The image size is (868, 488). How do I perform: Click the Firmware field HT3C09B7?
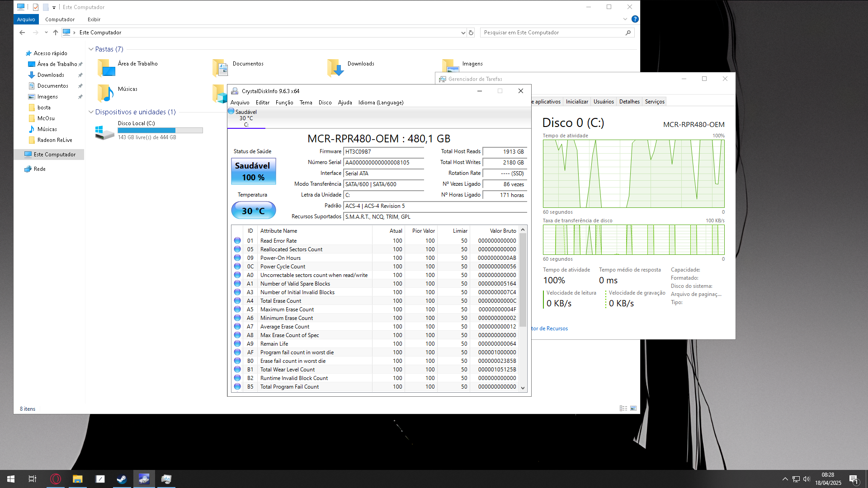383,152
